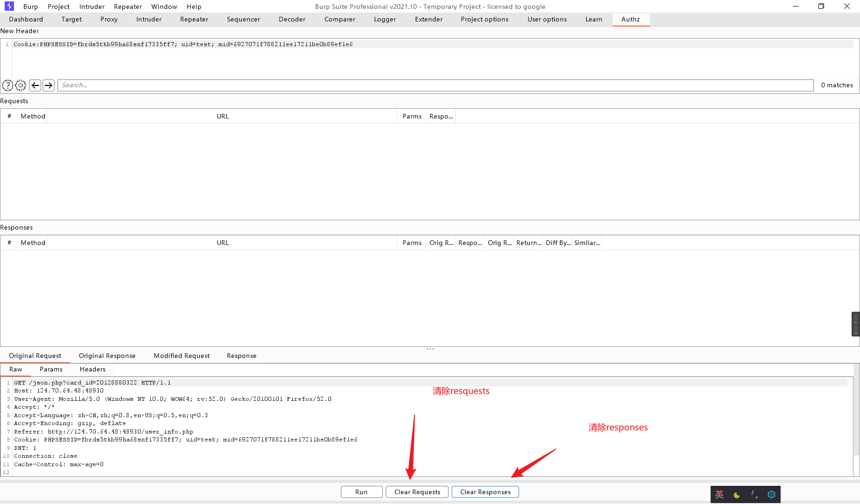860x504 pixels.
Task: Switch to the Dashboard tab
Action: tap(26, 19)
